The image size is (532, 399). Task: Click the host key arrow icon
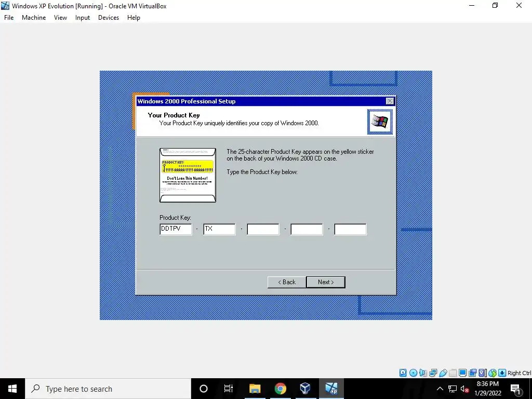(502, 373)
